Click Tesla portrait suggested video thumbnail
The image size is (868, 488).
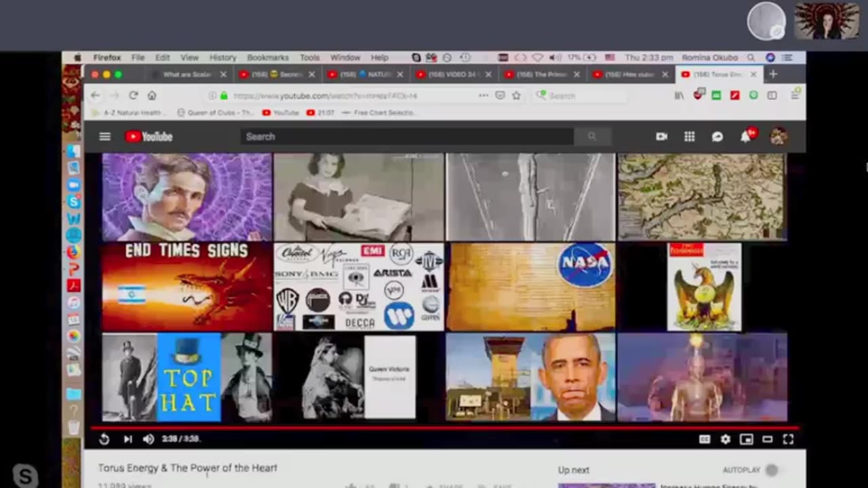[186, 197]
